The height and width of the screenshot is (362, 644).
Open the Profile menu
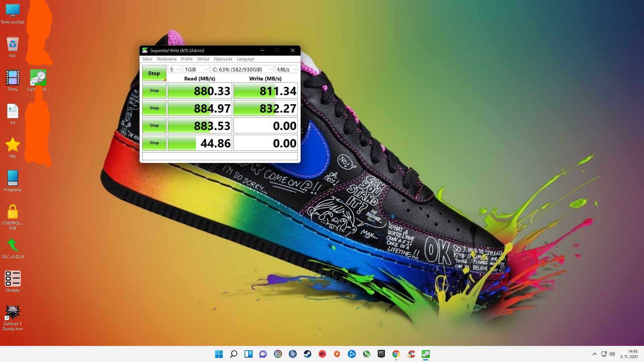click(x=186, y=59)
